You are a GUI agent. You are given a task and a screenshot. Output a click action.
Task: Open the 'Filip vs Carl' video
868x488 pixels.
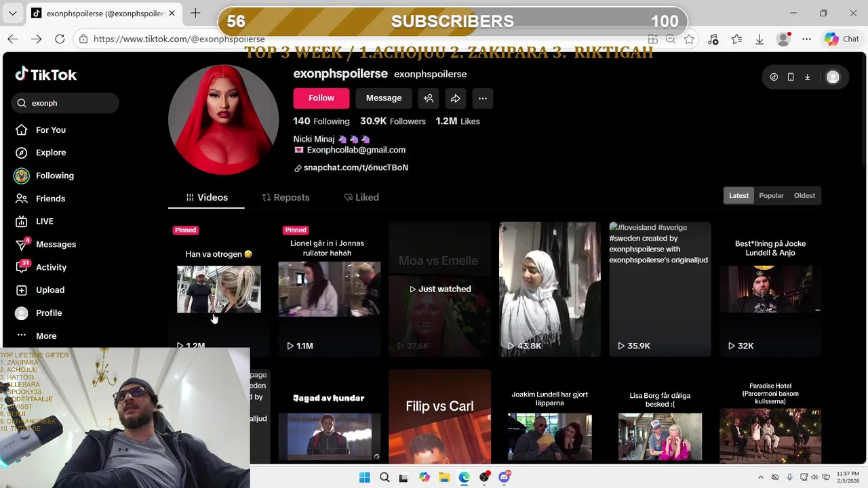point(439,417)
